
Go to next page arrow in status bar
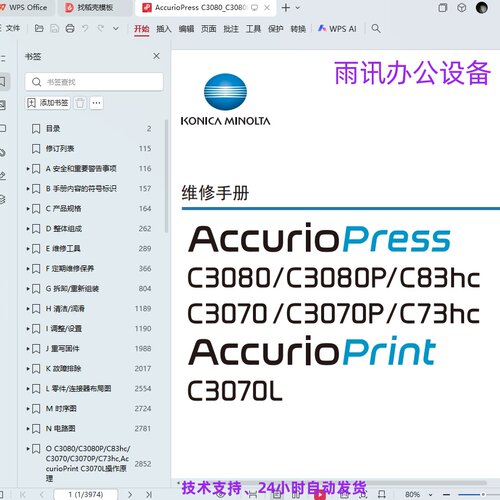tap(130, 494)
